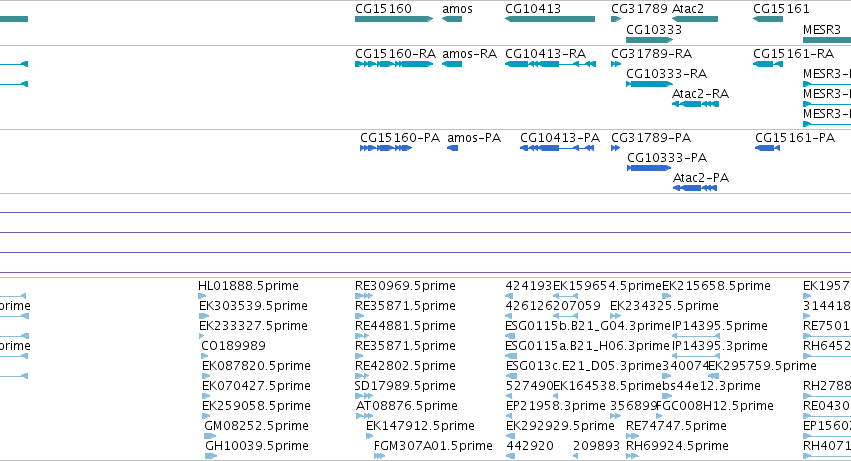This screenshot has width=851, height=461.
Task: Select the CG15160 gene arrow glyph
Action: tap(394, 19)
